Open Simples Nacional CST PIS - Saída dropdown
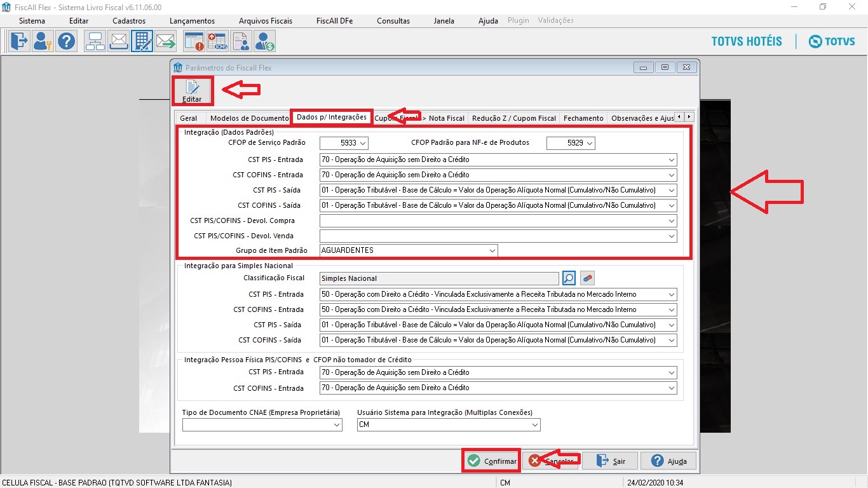 [672, 325]
